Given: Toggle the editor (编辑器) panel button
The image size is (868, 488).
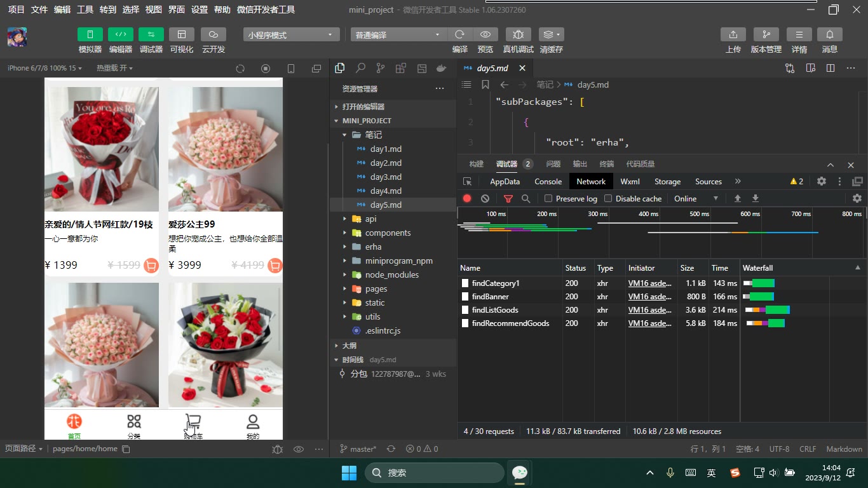Looking at the screenshot, I should 121,34.
